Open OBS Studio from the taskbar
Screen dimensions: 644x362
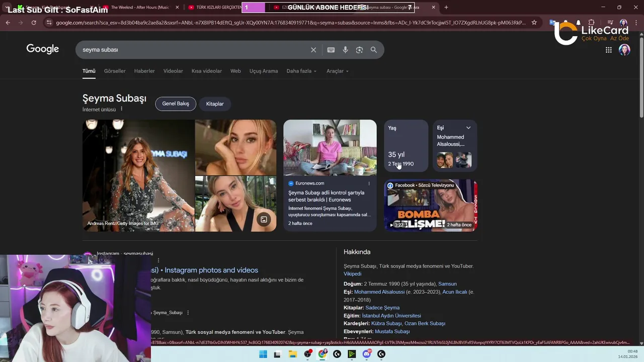307,354
